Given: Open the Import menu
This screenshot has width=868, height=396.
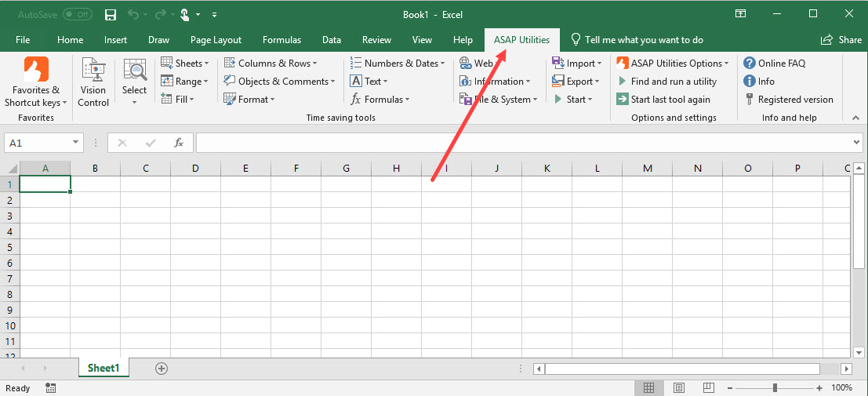Looking at the screenshot, I should tap(576, 64).
